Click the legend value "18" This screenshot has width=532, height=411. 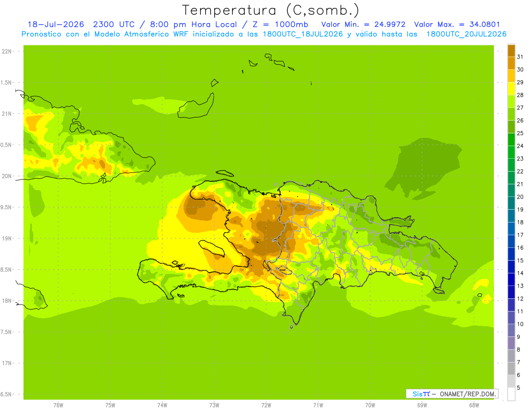point(520,222)
